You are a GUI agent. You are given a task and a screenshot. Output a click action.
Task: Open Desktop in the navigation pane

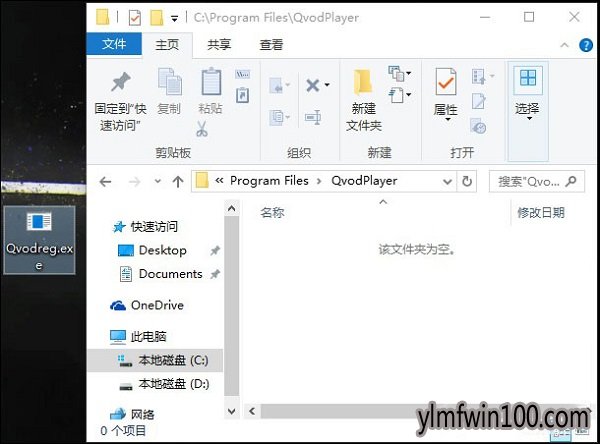point(163,250)
